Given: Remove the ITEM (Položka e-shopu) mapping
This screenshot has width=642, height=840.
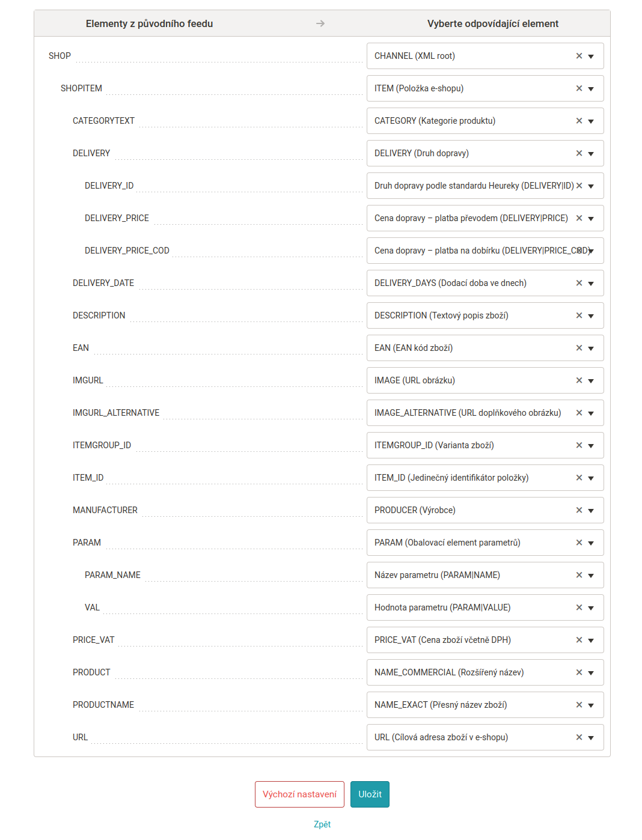Looking at the screenshot, I should click(579, 88).
